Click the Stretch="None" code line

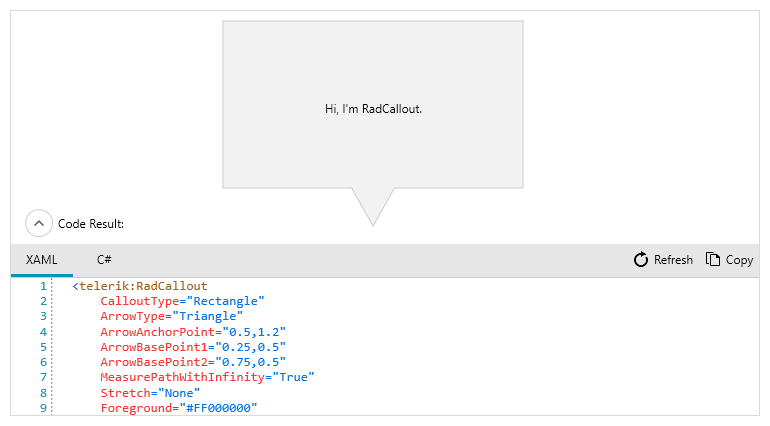click(x=150, y=393)
